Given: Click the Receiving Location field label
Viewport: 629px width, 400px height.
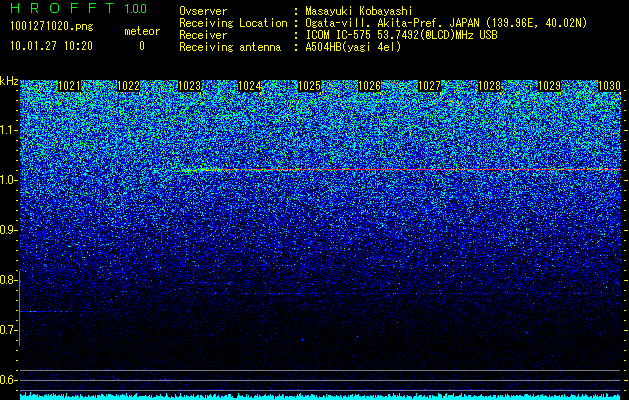Looking at the screenshot, I should (x=233, y=23).
